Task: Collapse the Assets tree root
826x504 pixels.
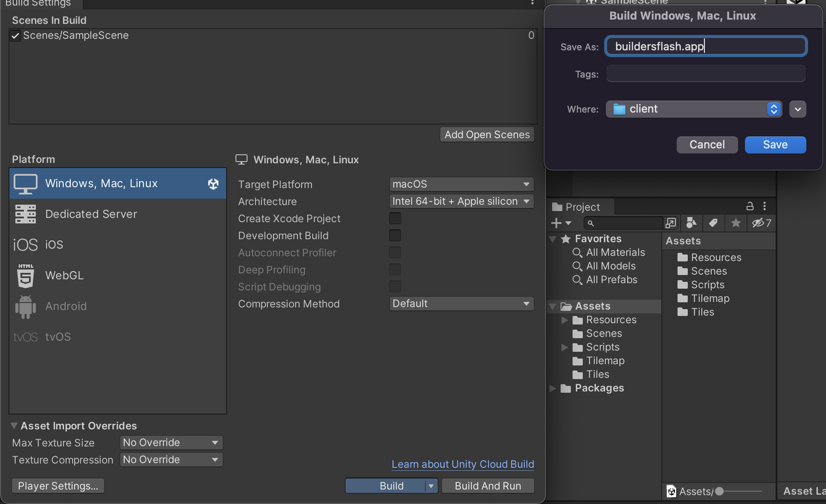Action: 553,306
